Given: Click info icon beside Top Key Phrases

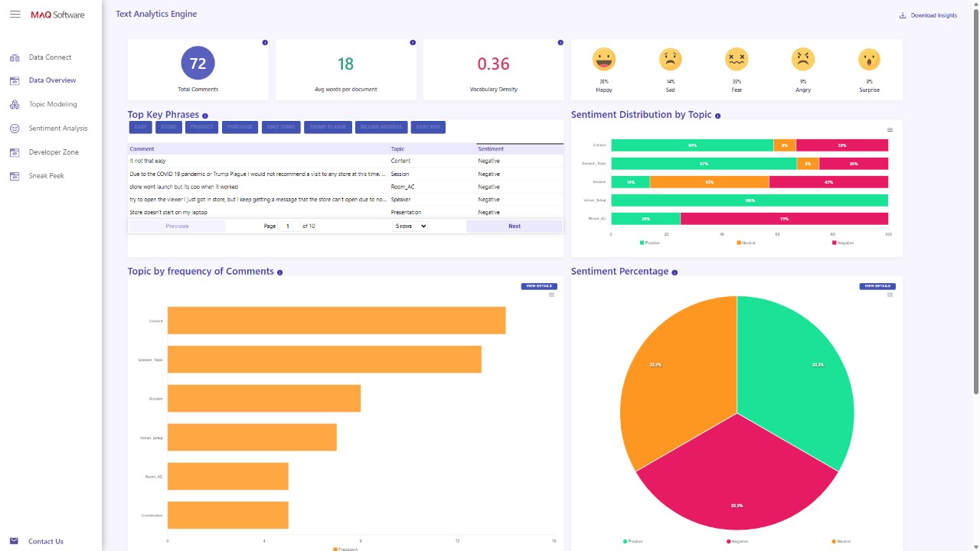Looking at the screenshot, I should pos(205,116).
